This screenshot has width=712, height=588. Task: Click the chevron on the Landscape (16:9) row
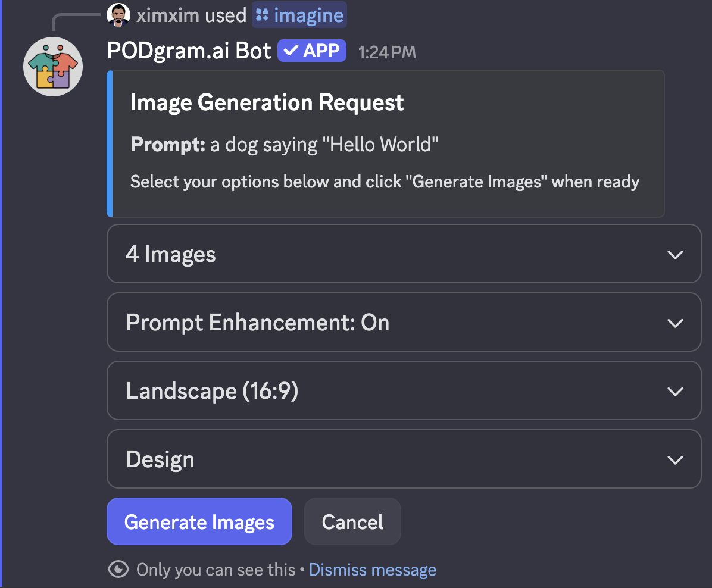(x=674, y=392)
